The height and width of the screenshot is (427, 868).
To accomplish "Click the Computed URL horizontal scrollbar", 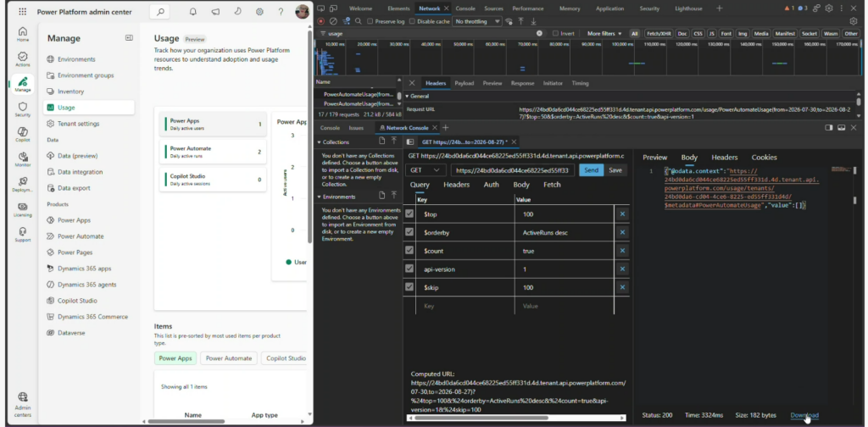I will [x=480, y=419].
